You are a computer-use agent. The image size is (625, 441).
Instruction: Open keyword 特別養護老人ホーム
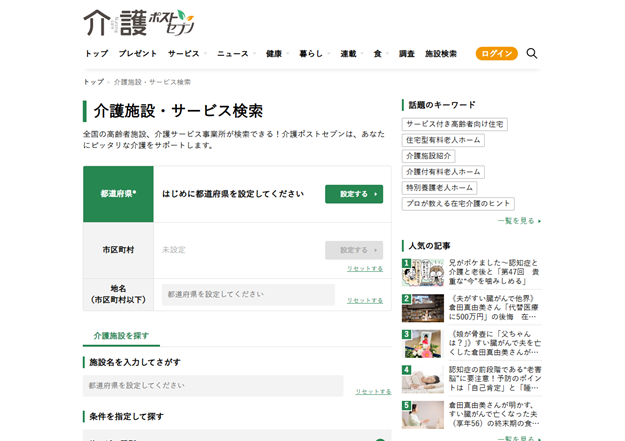(439, 188)
